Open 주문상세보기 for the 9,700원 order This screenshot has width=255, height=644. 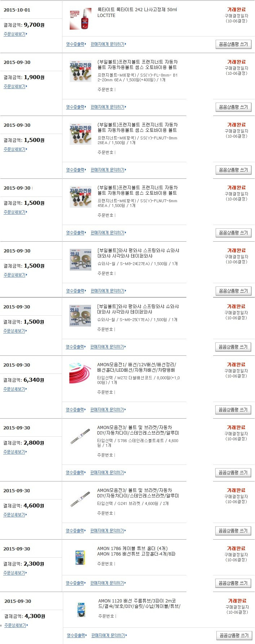(x=15, y=34)
